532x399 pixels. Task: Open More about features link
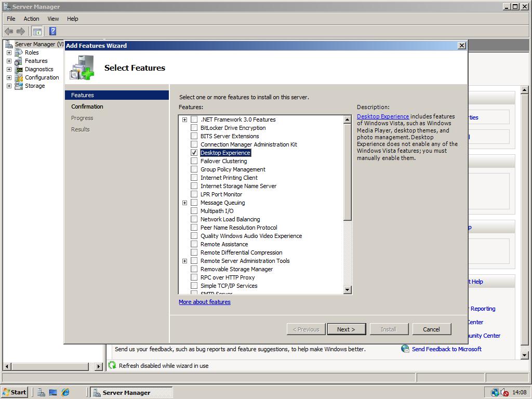click(x=205, y=302)
